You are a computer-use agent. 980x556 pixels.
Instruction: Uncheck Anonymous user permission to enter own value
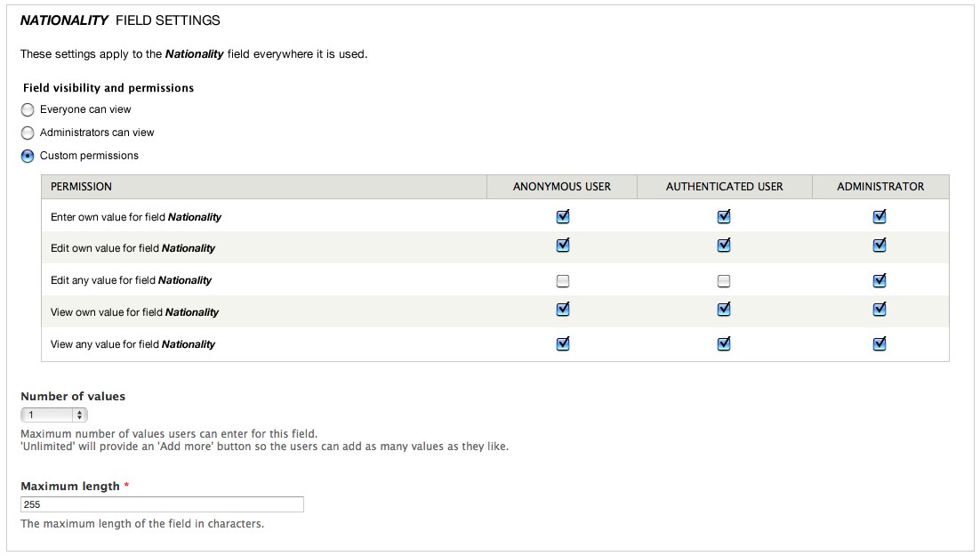point(562,216)
